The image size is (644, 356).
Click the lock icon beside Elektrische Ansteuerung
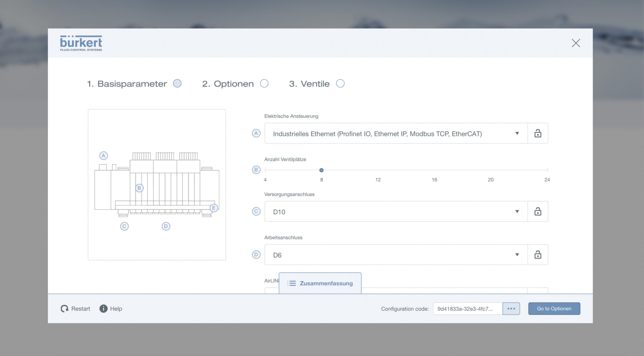point(538,133)
